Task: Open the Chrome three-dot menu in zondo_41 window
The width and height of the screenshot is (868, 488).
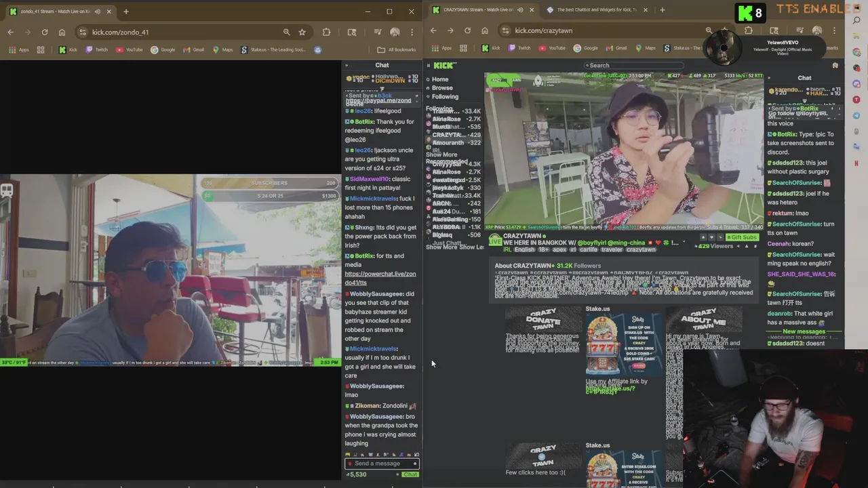Action: coord(412,32)
